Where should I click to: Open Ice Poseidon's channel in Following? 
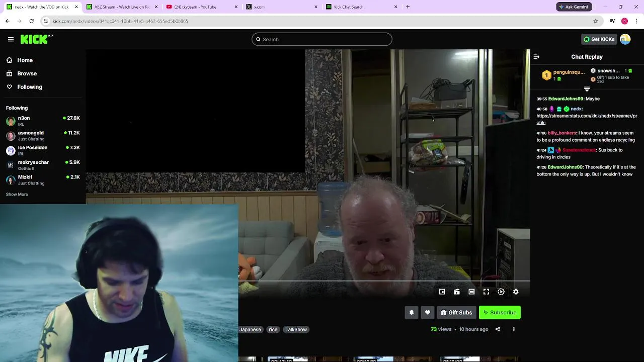tap(43, 150)
